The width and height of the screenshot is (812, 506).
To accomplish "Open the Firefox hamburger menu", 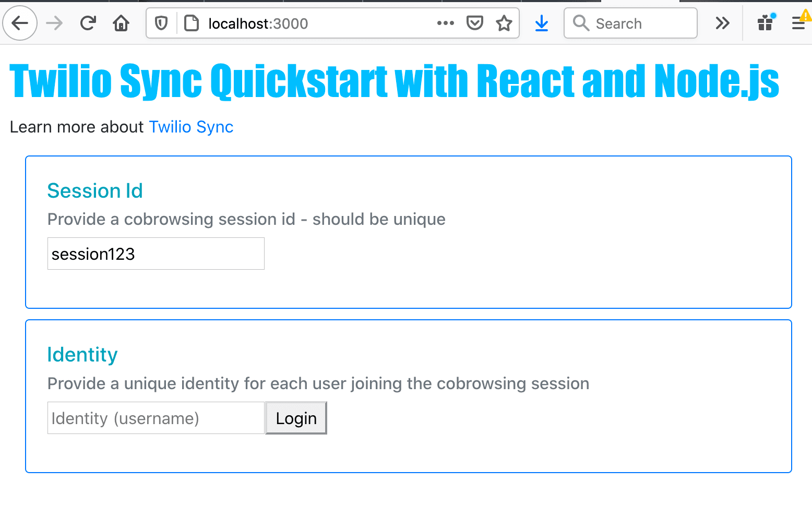I will click(798, 23).
